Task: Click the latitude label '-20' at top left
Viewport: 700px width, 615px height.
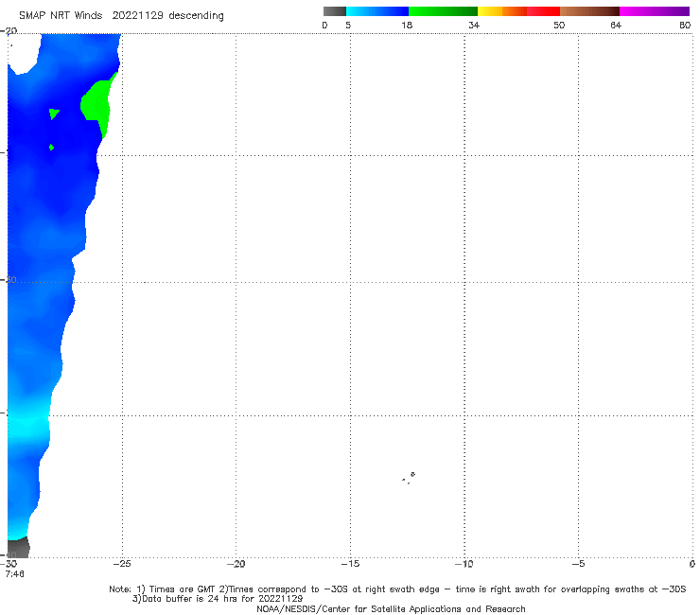Action: point(9,31)
